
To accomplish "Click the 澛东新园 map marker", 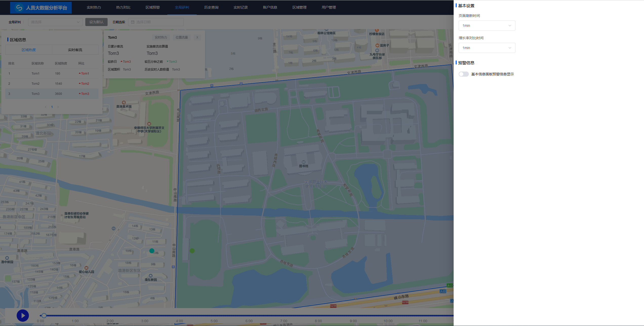I will (151, 276).
